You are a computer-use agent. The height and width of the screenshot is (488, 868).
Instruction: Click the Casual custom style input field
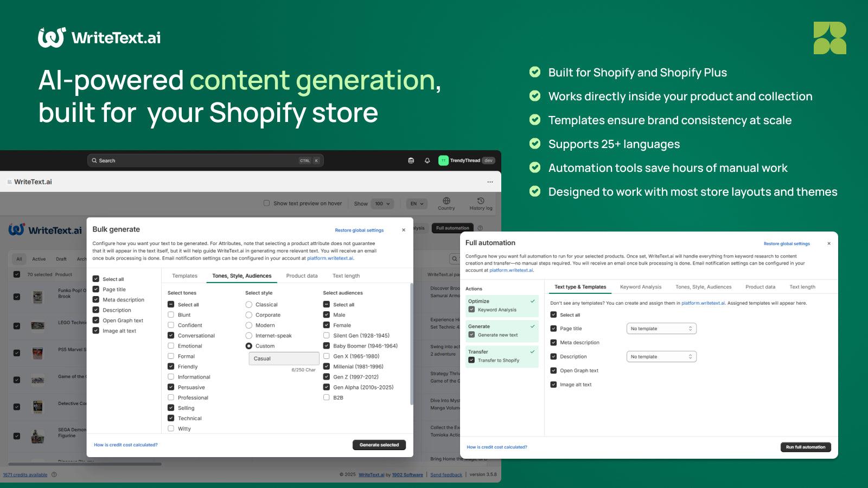tap(283, 358)
